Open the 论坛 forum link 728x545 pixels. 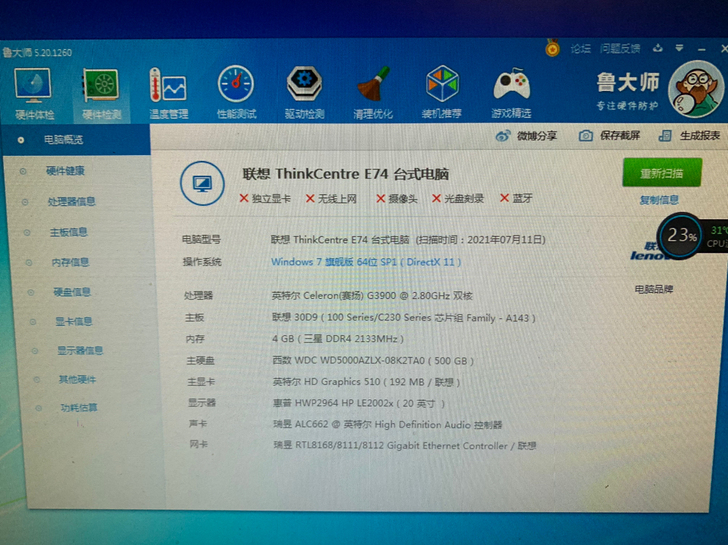coord(580,48)
